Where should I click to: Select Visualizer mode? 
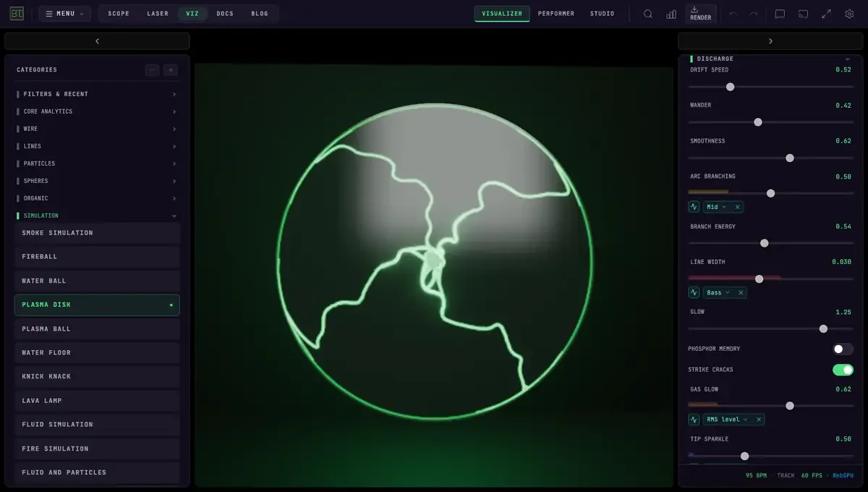pyautogui.click(x=502, y=14)
